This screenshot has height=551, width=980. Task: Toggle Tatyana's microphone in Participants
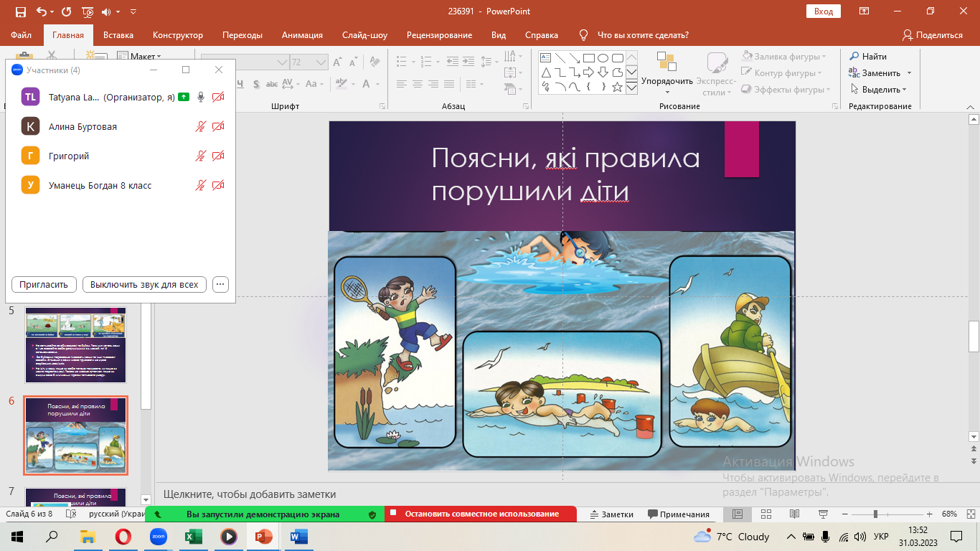[x=202, y=97]
